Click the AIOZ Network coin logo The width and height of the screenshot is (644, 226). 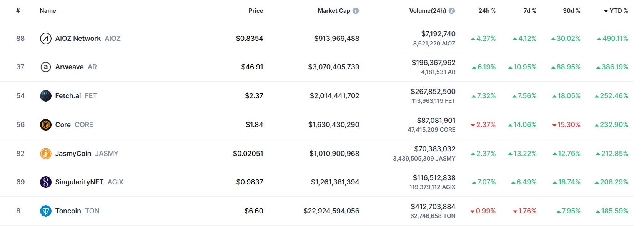(x=46, y=39)
